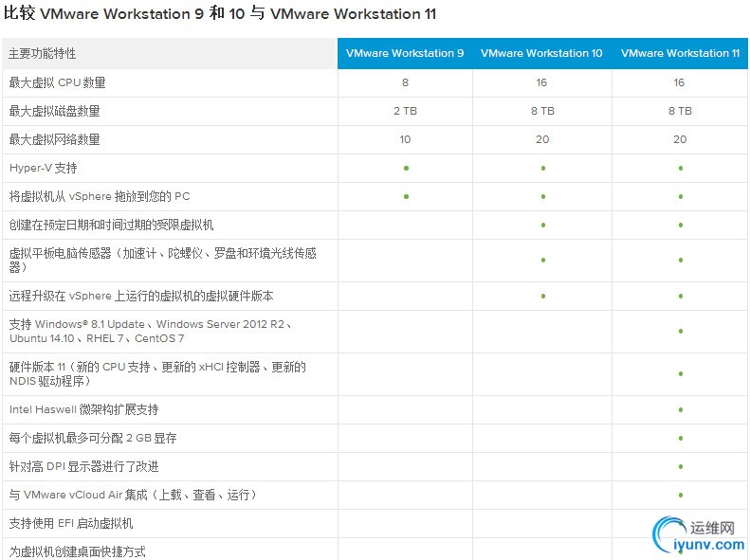Click the 最大虚拟网络数量 row label
Image resolution: width=750 pixels, height=560 pixels.
tap(55, 139)
